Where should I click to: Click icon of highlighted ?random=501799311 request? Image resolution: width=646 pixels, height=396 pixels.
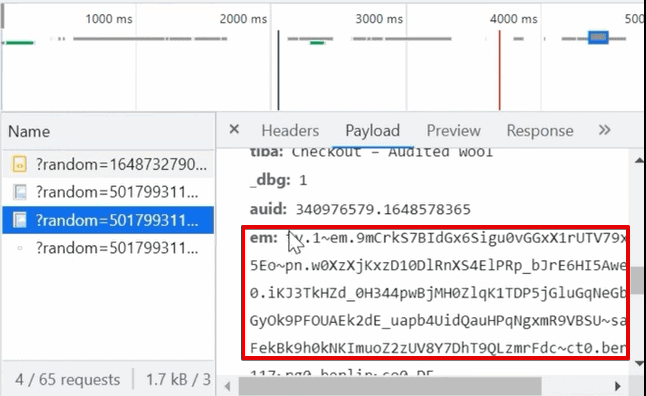pyautogui.click(x=19, y=220)
